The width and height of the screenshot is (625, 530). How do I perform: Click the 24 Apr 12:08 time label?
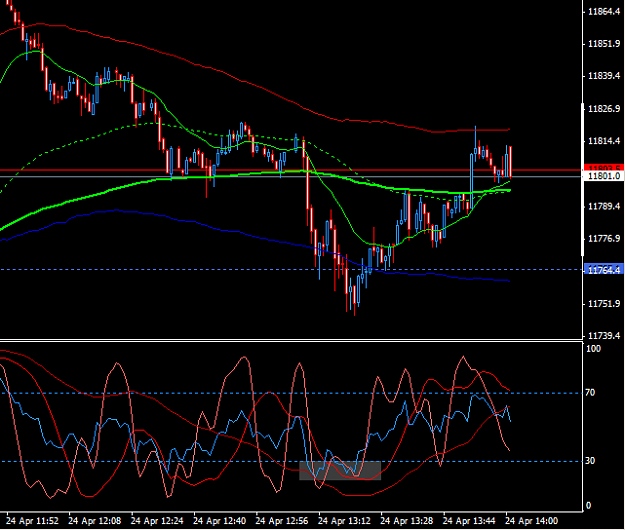tap(94, 521)
